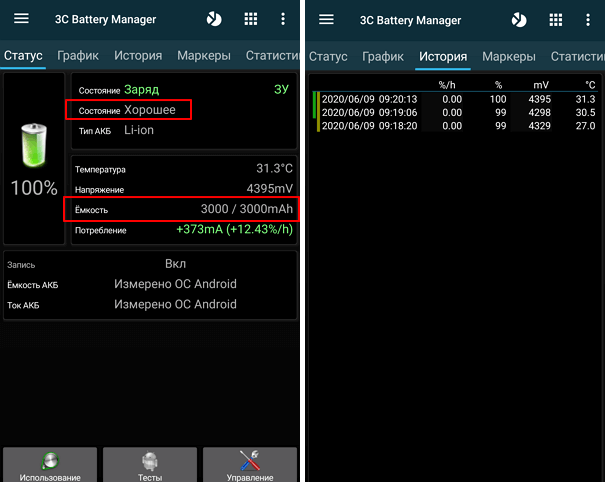Open Статистика tab in left screen

[x=272, y=56]
